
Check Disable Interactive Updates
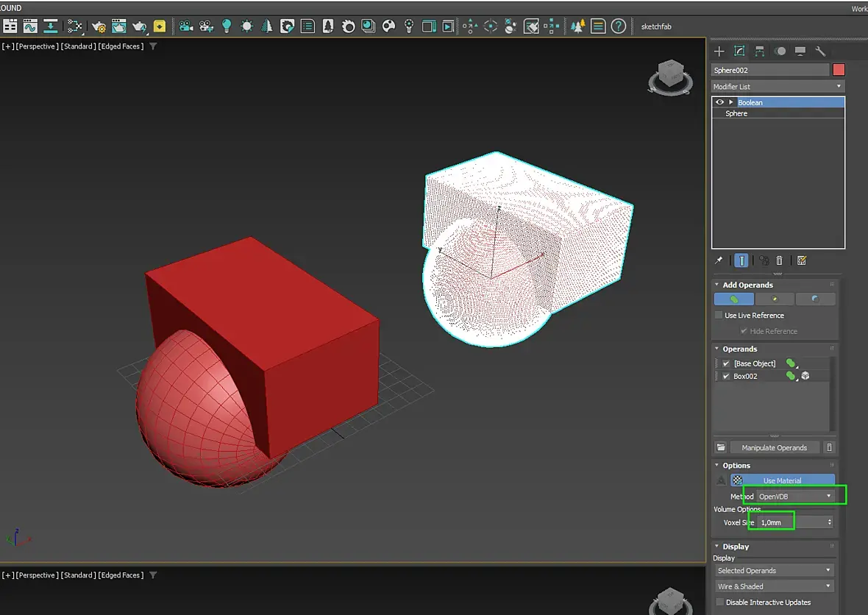(x=719, y=602)
